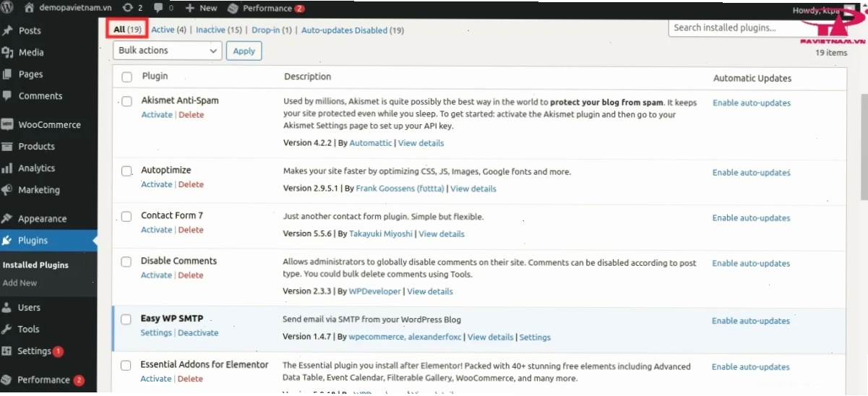The width and height of the screenshot is (868, 396).
Task: Click the home icon beside demopavietnam.vn
Action: click(30, 8)
